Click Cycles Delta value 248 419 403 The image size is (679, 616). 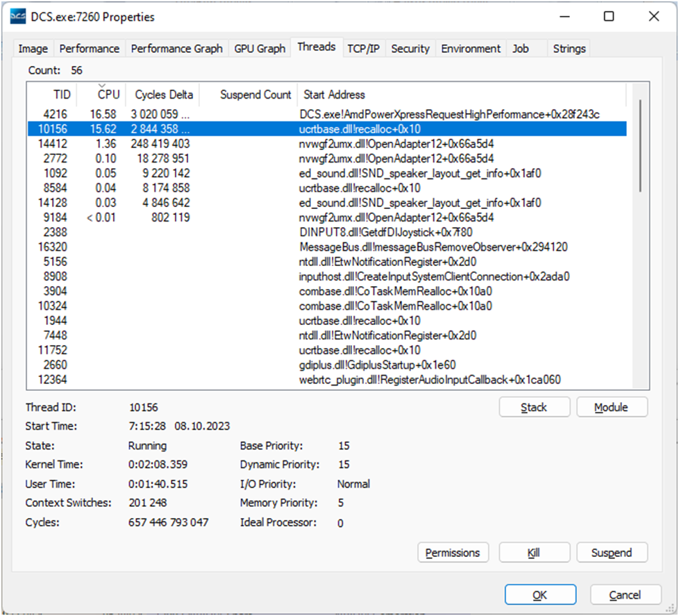160,144
